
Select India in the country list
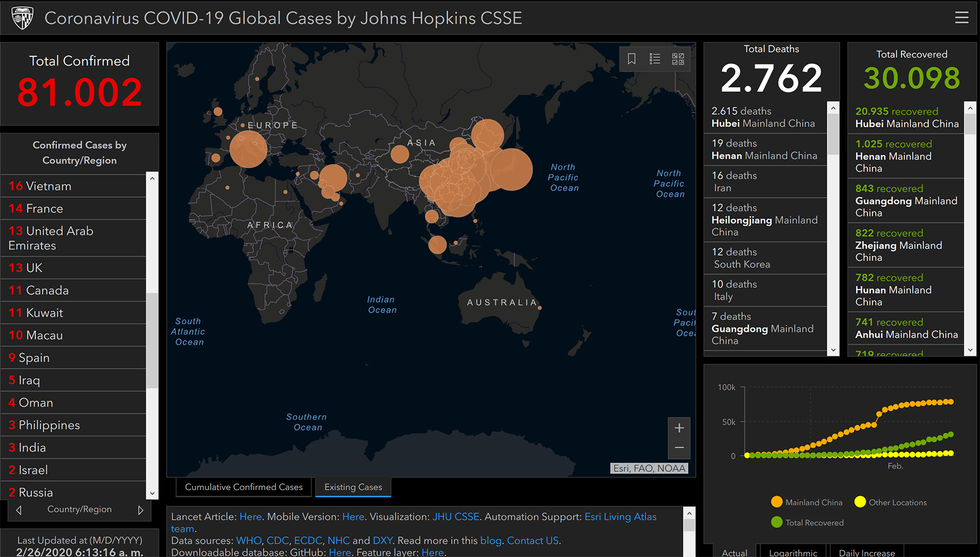pyautogui.click(x=74, y=447)
